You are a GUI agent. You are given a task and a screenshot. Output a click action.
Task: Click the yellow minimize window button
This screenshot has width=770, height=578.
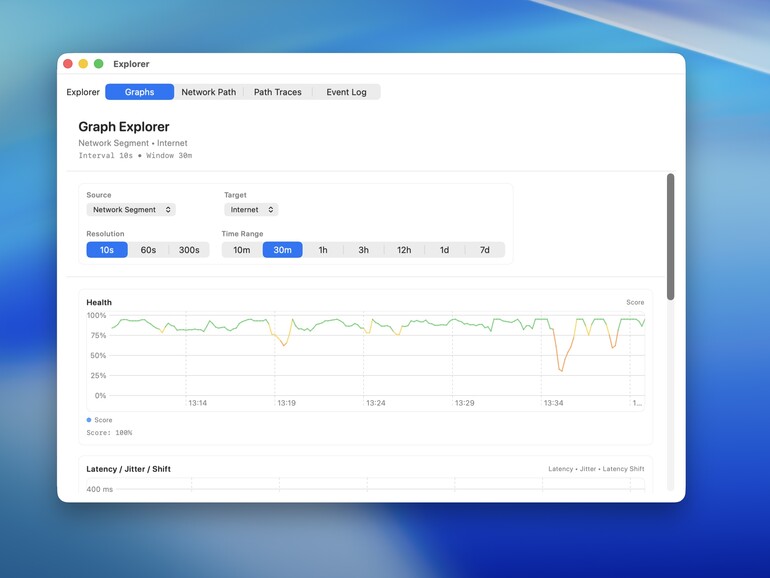click(83, 64)
